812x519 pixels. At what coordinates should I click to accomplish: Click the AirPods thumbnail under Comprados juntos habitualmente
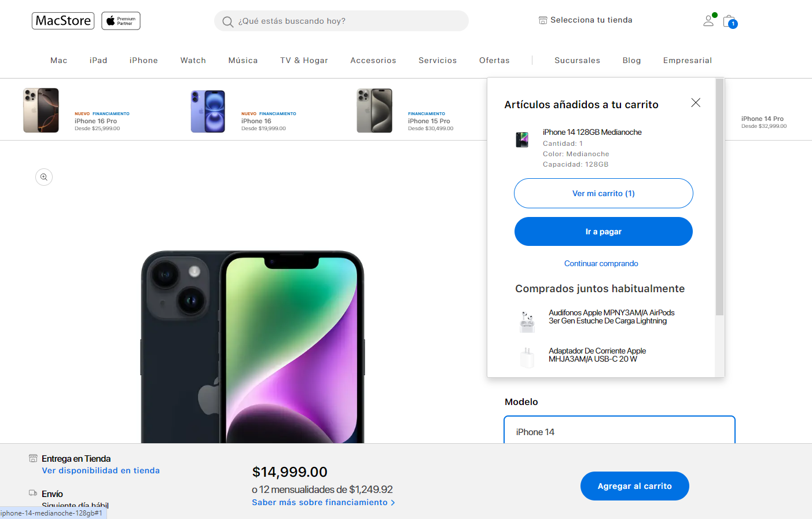tap(527, 322)
